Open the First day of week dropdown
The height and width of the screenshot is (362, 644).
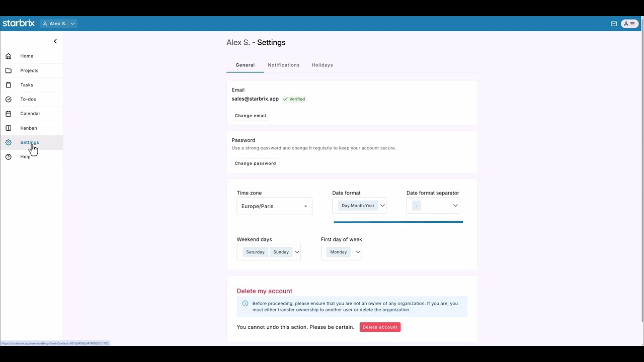(342, 252)
